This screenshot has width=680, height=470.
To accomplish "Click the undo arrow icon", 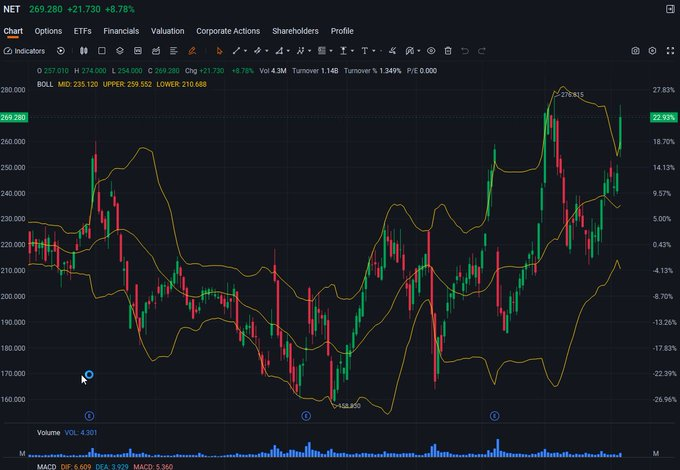I will pyautogui.click(x=465, y=51).
